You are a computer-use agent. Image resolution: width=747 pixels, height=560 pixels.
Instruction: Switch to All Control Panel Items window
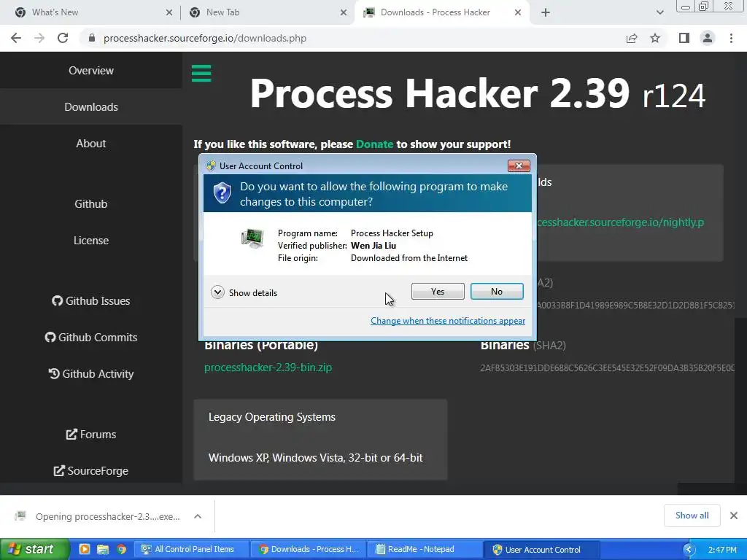coord(192,550)
